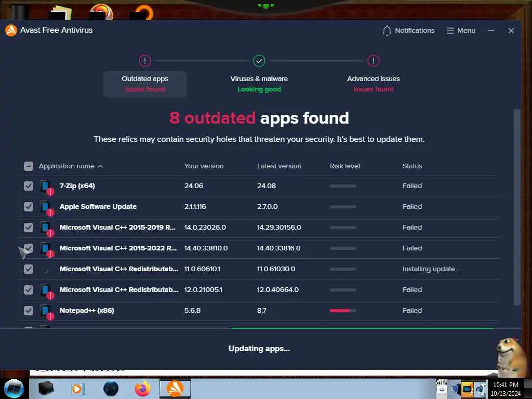The width and height of the screenshot is (532, 399).
Task: Open the Notifications bell
Action: coord(408,31)
